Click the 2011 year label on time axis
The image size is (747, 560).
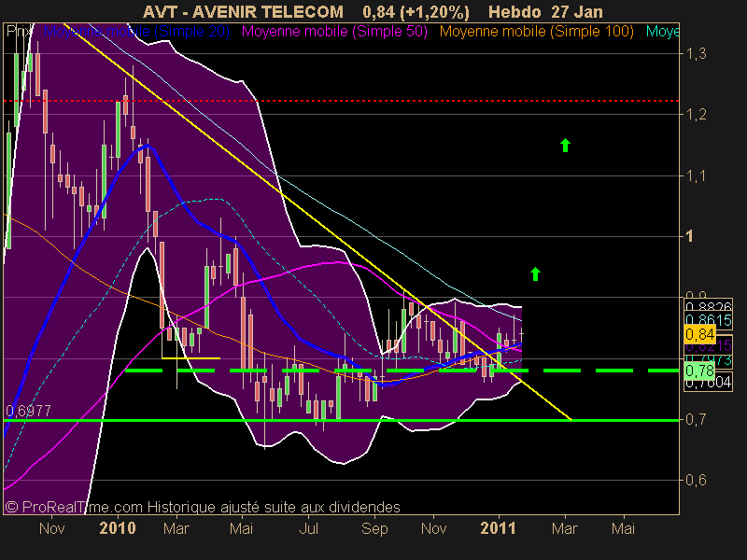click(498, 528)
